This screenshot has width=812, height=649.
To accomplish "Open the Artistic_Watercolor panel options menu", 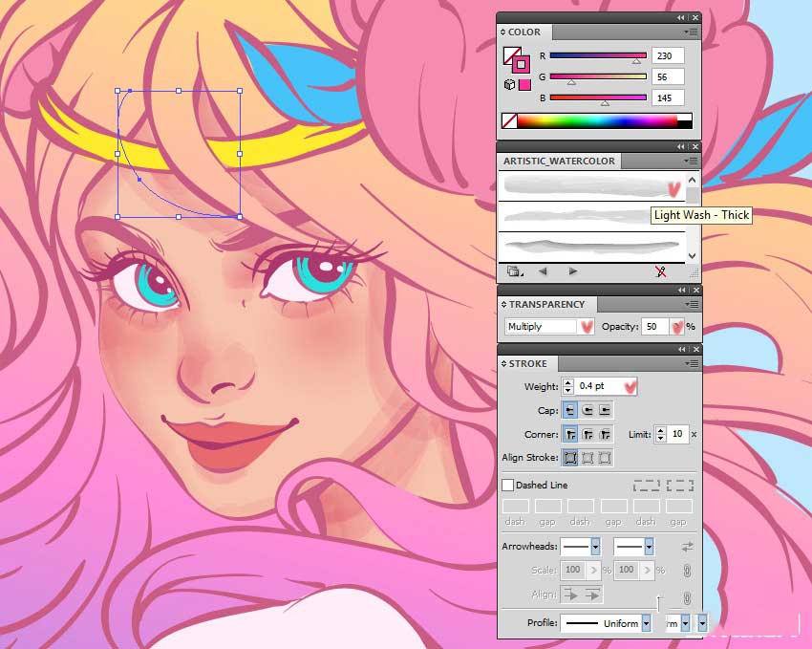I will pyautogui.click(x=691, y=162).
